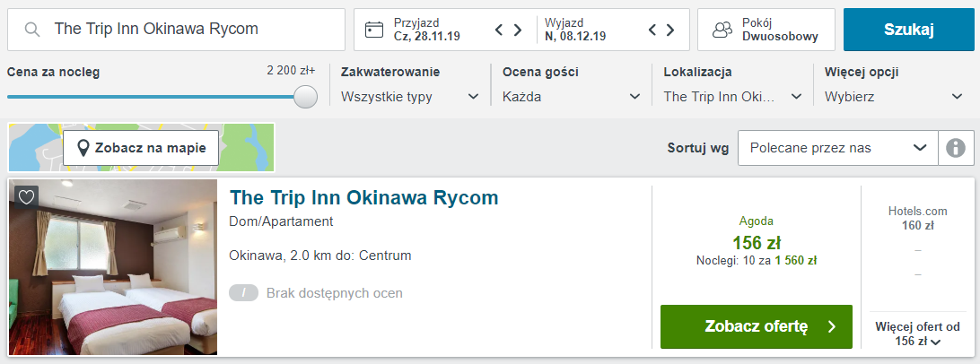Viewport: 980px width, 364px height.
Task: Click Noclegi: 10 za 1 560 zł
Action: tap(757, 261)
